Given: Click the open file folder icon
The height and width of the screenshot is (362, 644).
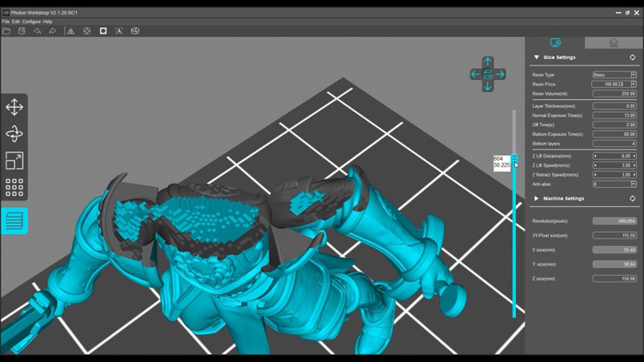Looking at the screenshot, I should click(x=6, y=31).
